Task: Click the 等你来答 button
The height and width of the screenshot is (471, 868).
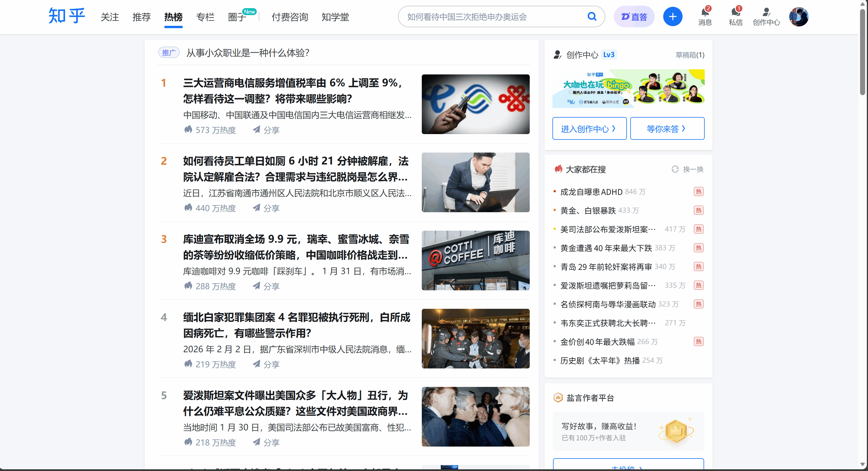Action: click(x=667, y=128)
